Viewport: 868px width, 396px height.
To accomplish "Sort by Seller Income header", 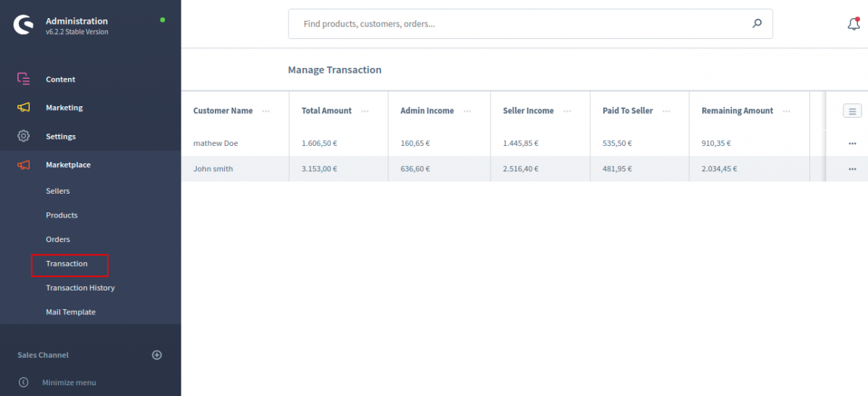I will click(528, 111).
